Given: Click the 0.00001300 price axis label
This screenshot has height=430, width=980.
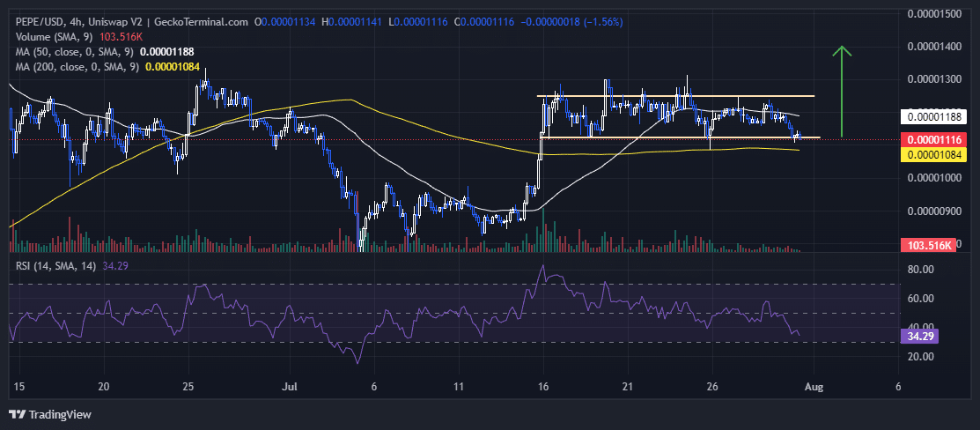Looking at the screenshot, I should tap(933, 79).
